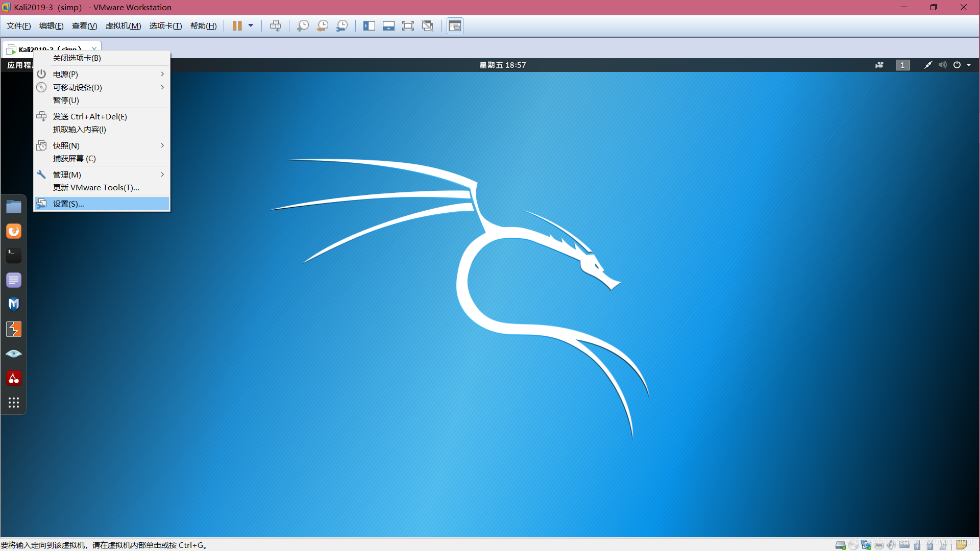Screen dimensions: 980x551
Task: Click the console view toolbar icon
Action: click(455, 26)
